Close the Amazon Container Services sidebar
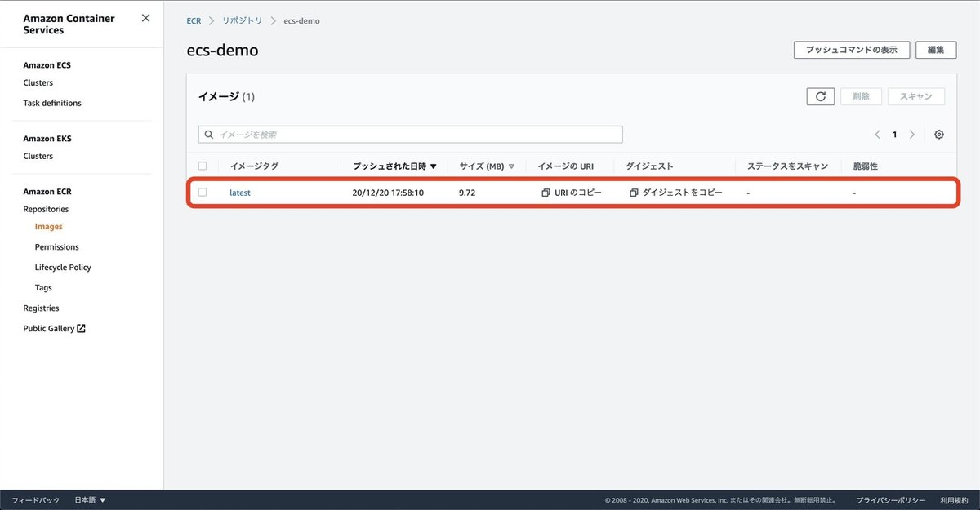This screenshot has height=510, width=980. 145,18
